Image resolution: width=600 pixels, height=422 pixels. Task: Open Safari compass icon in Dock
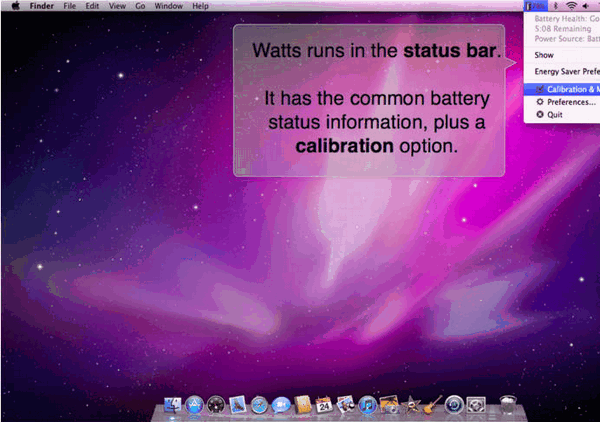pos(259,405)
